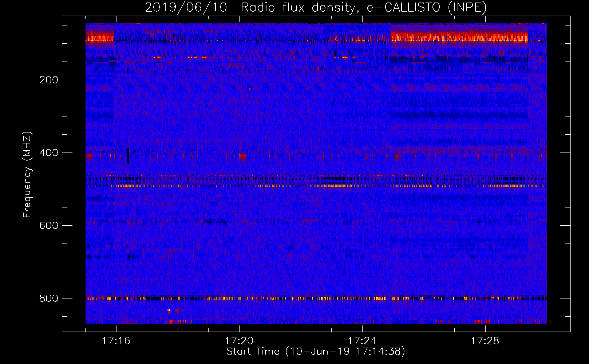Click the 17:24 time axis label
This screenshot has height=364, width=589.
362,341
